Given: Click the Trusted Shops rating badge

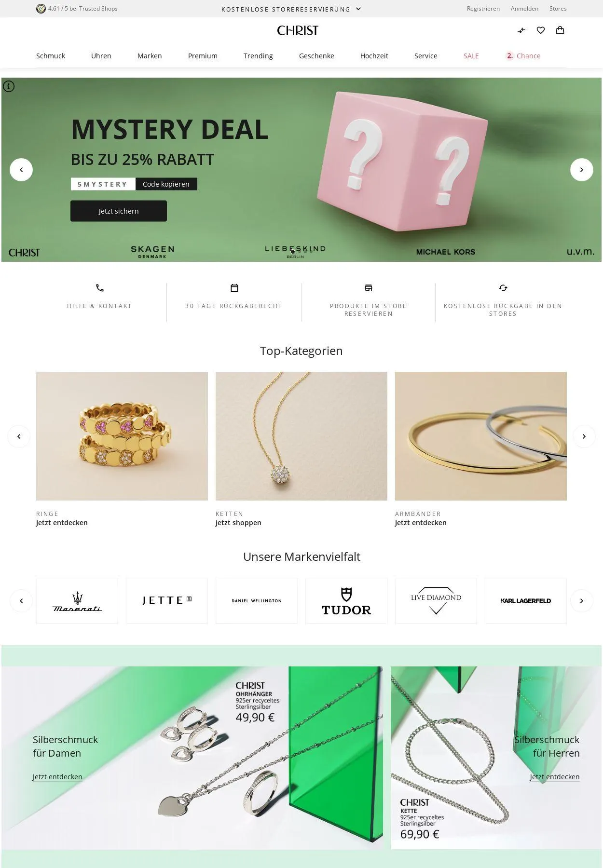Looking at the screenshot, I should [x=77, y=9].
